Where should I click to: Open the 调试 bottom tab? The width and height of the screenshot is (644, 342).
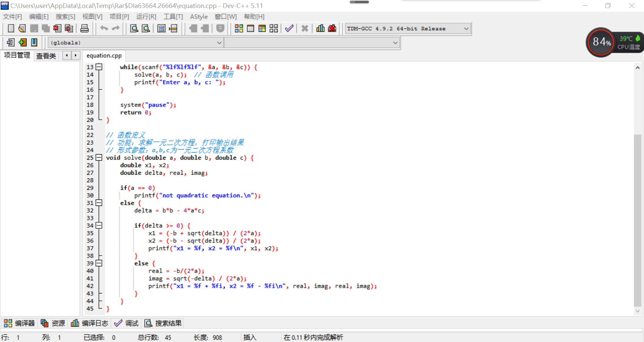pyautogui.click(x=126, y=323)
